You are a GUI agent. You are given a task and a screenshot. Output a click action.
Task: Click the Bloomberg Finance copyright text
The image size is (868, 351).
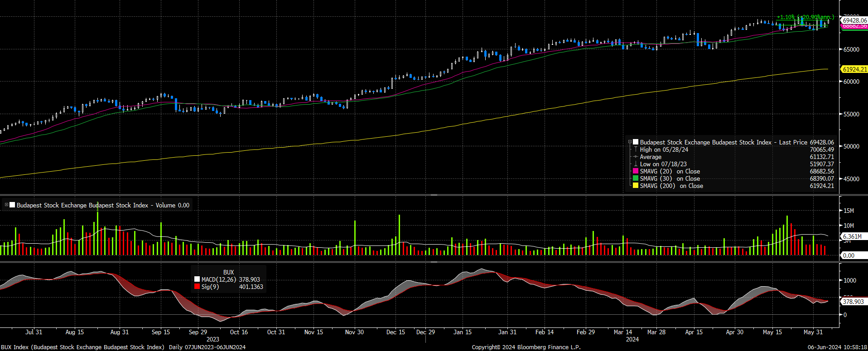pos(526,347)
